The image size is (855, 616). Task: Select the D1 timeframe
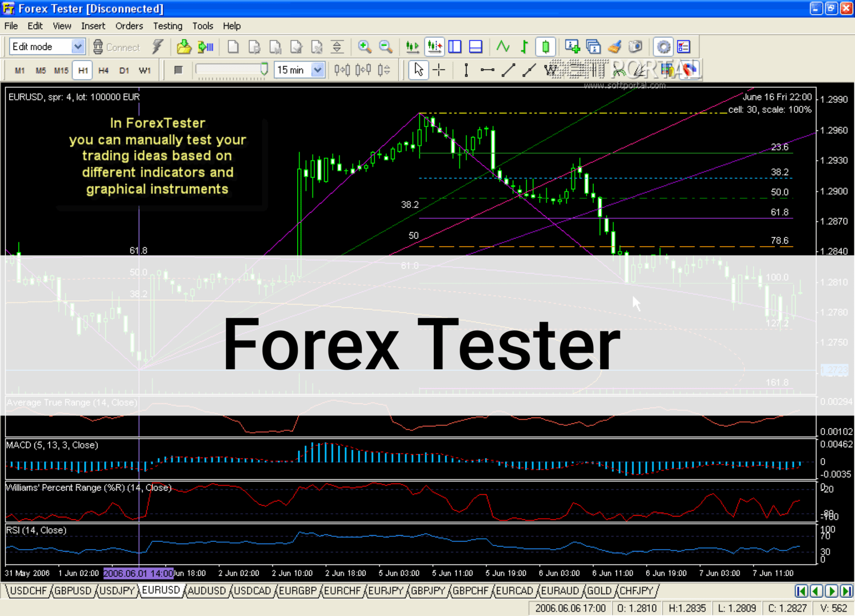coord(125,70)
